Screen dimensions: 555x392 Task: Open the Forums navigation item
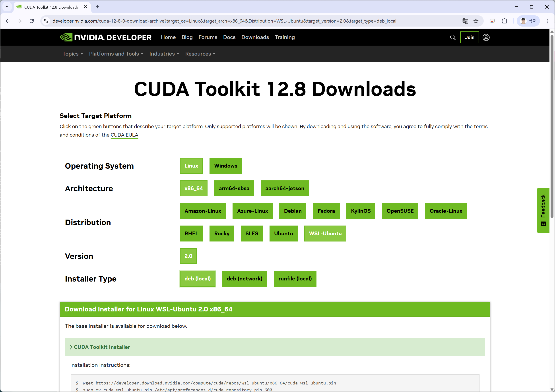point(208,37)
